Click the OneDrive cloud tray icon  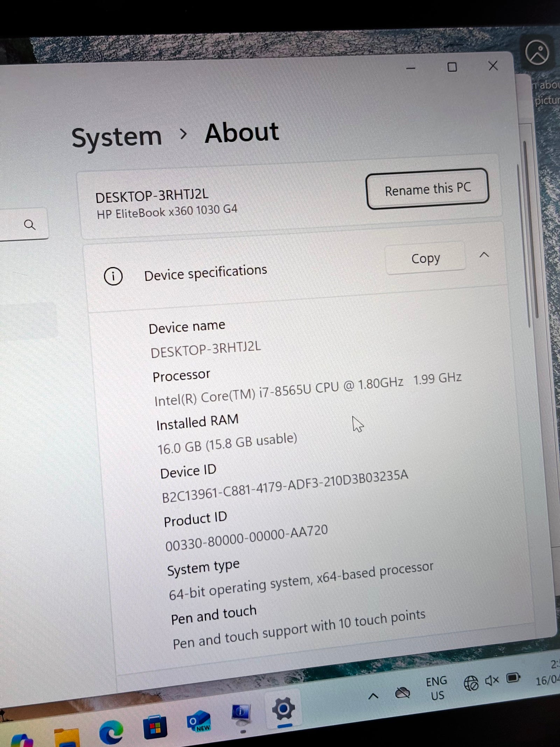[x=402, y=692]
